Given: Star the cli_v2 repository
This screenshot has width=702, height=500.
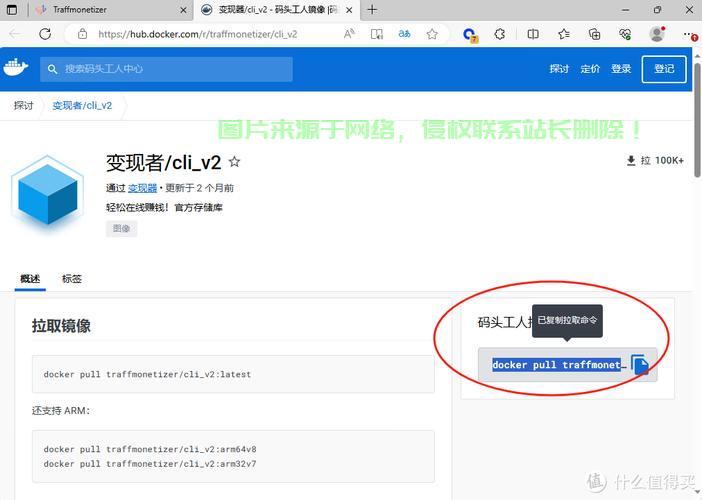Looking at the screenshot, I should (234, 161).
